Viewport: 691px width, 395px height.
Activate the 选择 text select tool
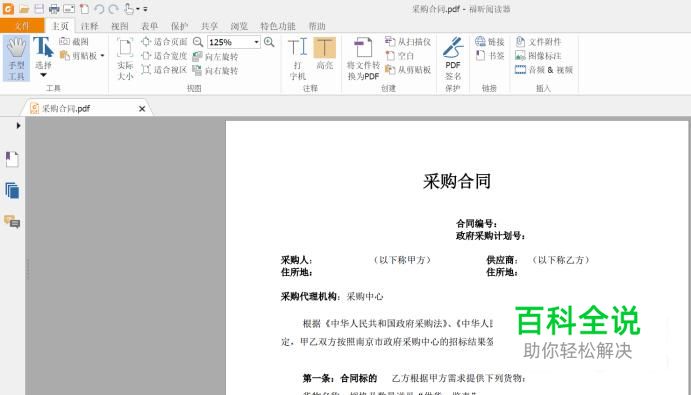point(43,53)
